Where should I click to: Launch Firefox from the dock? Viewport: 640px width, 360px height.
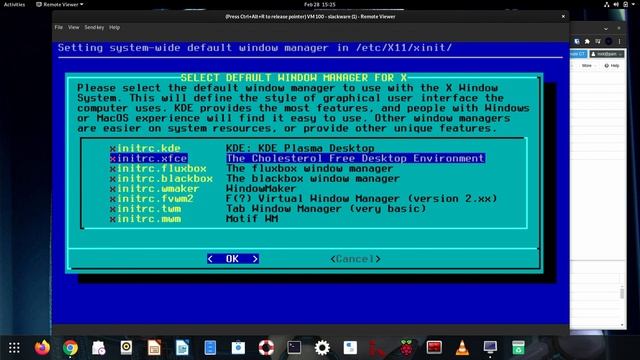tap(42, 348)
